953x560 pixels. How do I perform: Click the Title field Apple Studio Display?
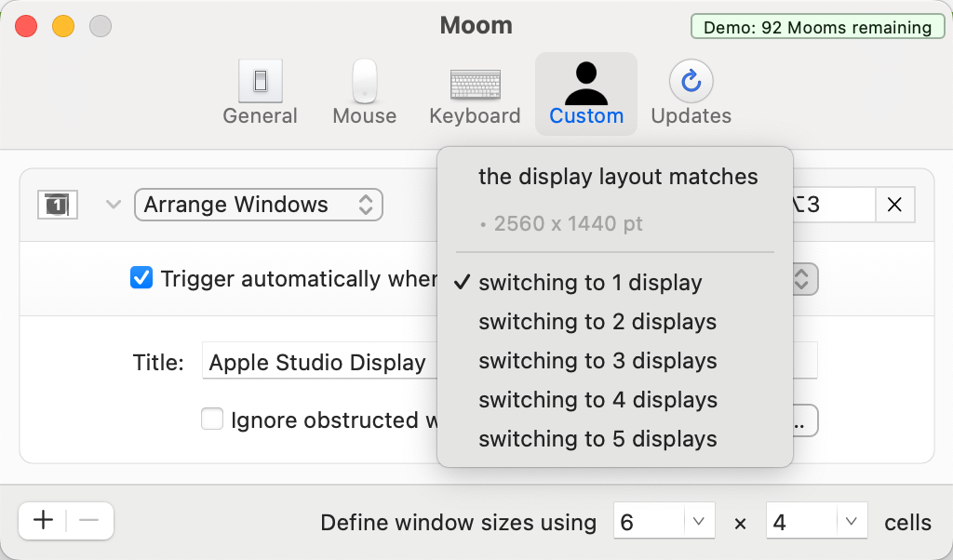[x=320, y=362]
